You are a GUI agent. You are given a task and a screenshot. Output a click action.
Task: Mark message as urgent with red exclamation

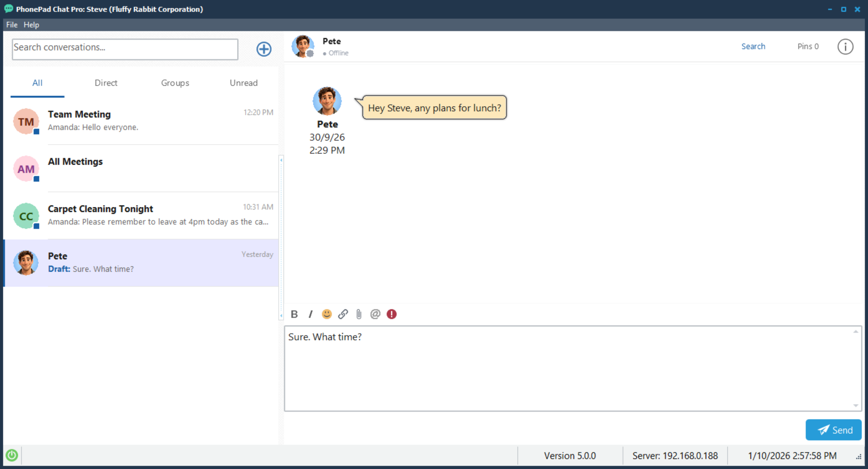[391, 314]
